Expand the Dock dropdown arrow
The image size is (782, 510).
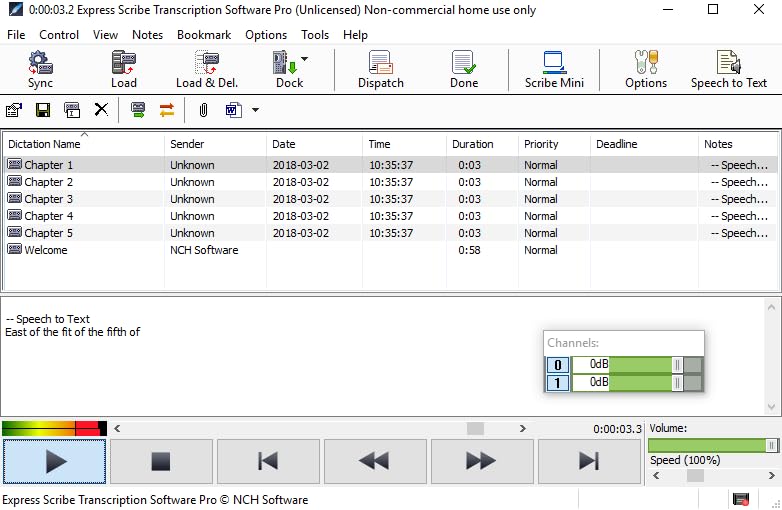pos(304,59)
